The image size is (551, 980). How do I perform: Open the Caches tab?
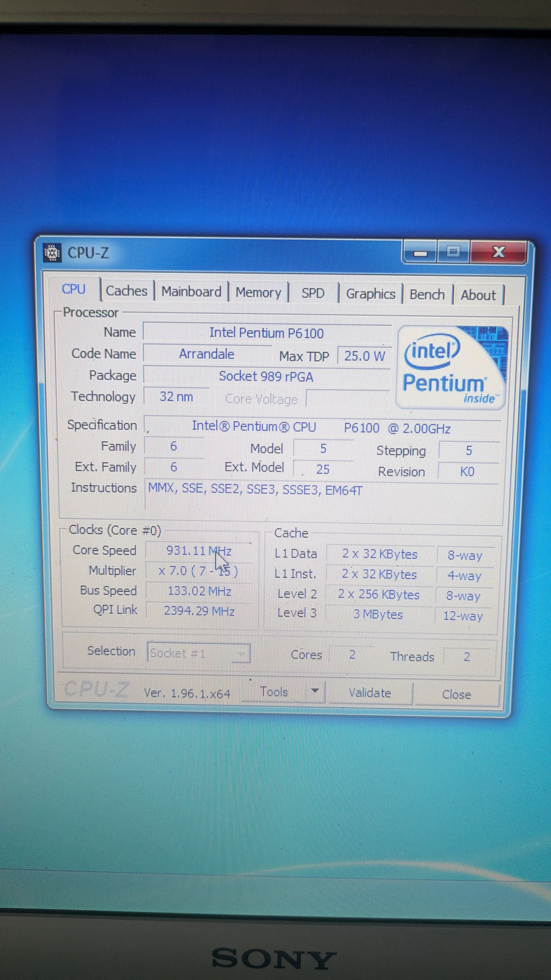pyautogui.click(x=127, y=291)
